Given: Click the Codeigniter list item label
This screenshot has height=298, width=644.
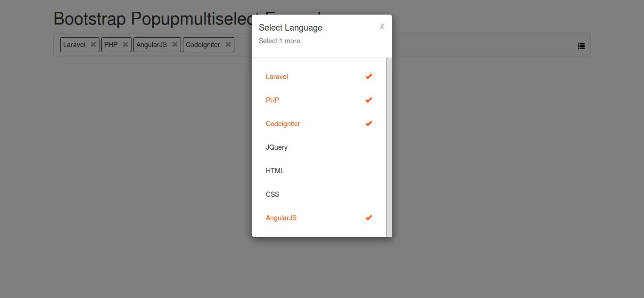Looking at the screenshot, I should (283, 124).
